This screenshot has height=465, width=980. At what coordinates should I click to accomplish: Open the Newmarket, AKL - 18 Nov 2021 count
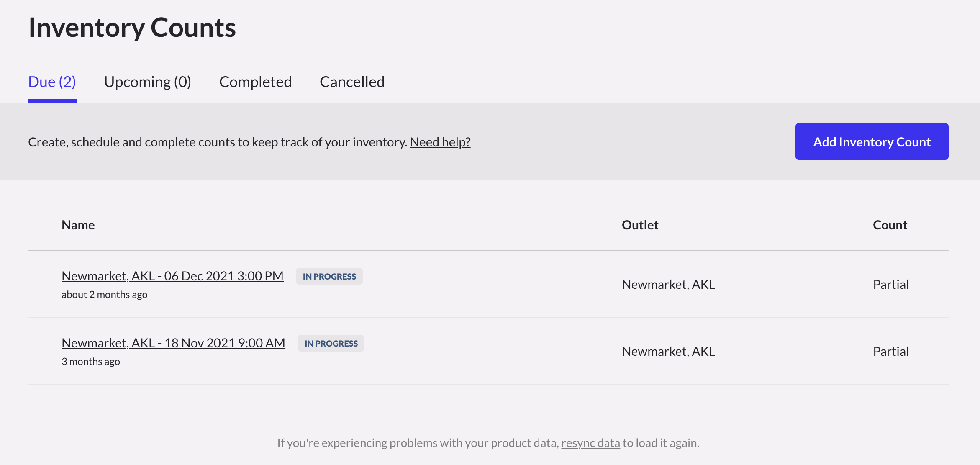coord(173,343)
